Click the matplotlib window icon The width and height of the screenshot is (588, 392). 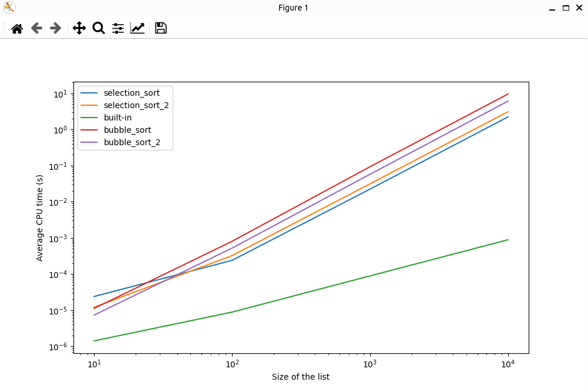(9, 8)
